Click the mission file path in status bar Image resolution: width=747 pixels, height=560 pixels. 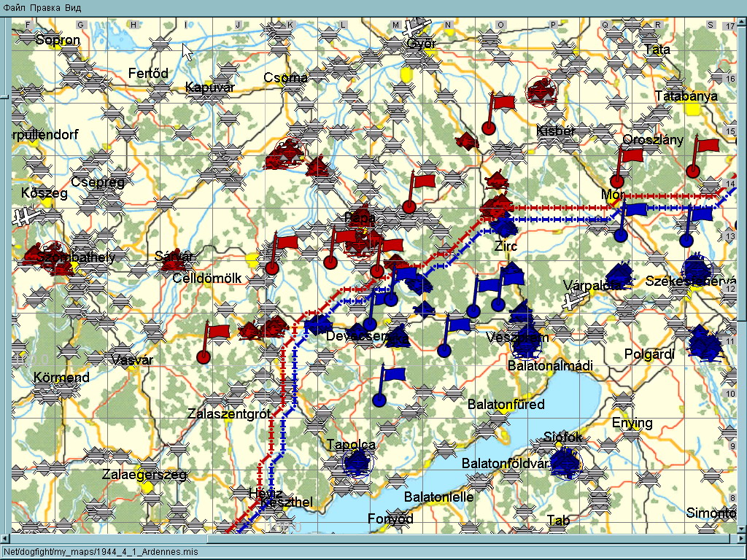pyautogui.click(x=101, y=552)
